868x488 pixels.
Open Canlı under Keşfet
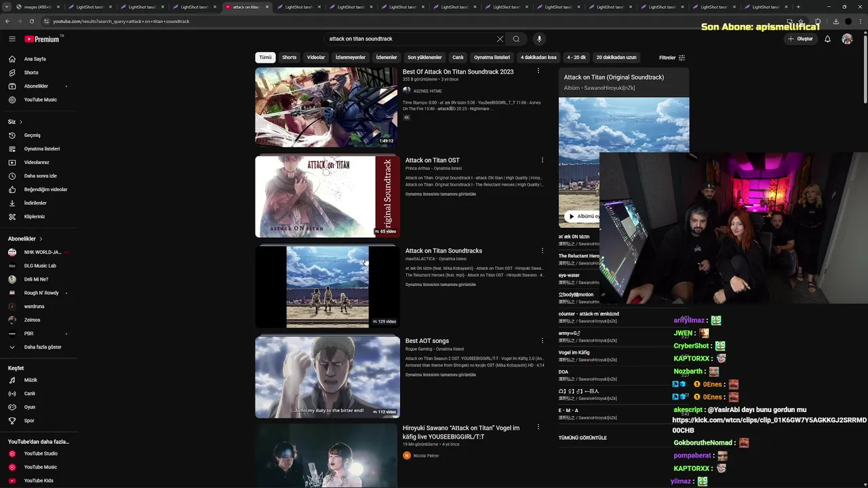29,394
